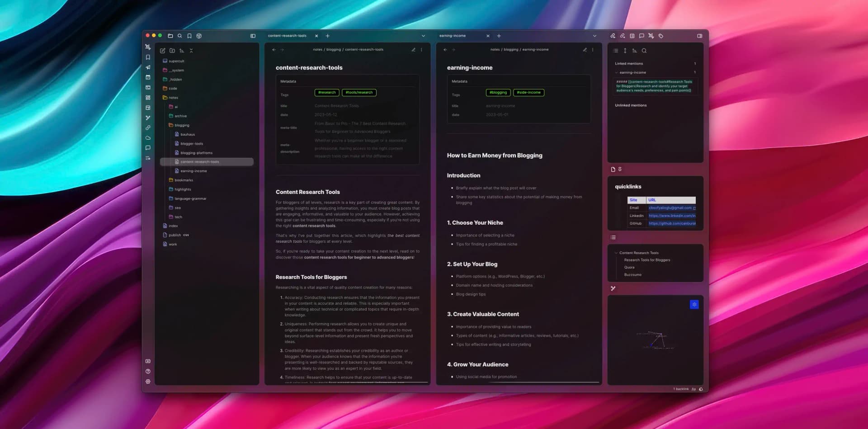868x429 pixels.
Task: Open the GitHub URL in quicklinks
Action: [672, 223]
